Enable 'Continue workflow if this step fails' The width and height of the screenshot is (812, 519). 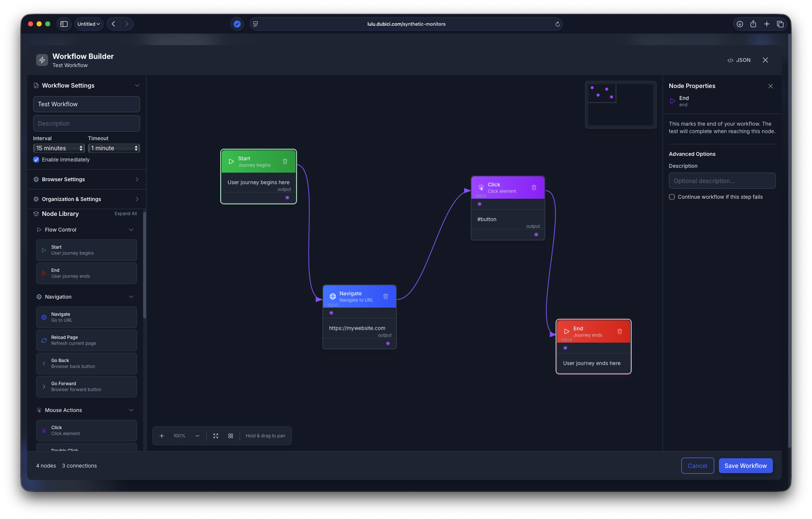click(672, 197)
